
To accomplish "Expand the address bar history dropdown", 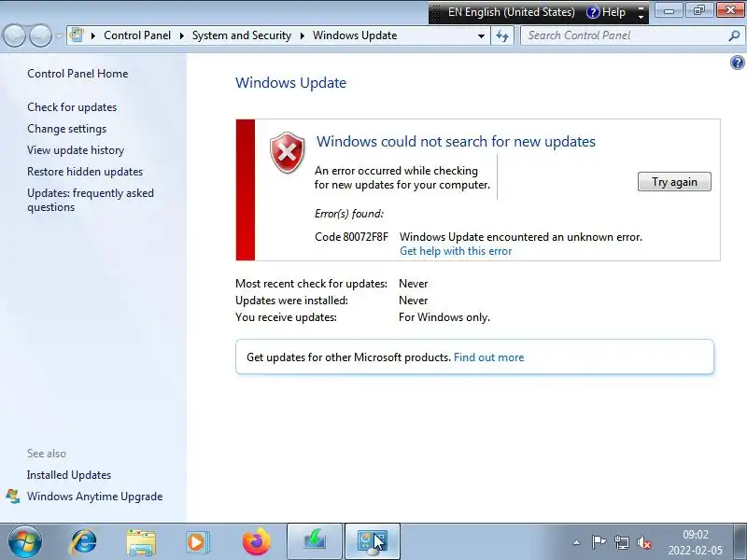I will (481, 35).
